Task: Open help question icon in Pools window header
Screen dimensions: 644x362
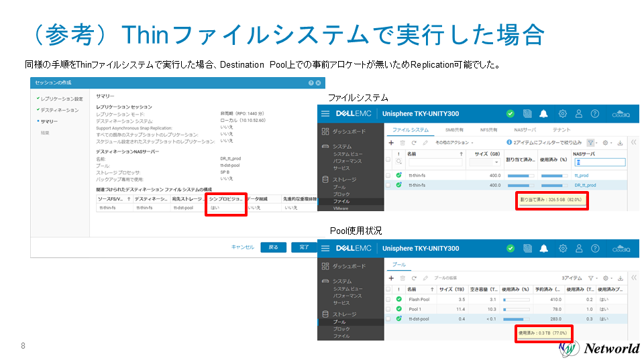Action: point(595,248)
